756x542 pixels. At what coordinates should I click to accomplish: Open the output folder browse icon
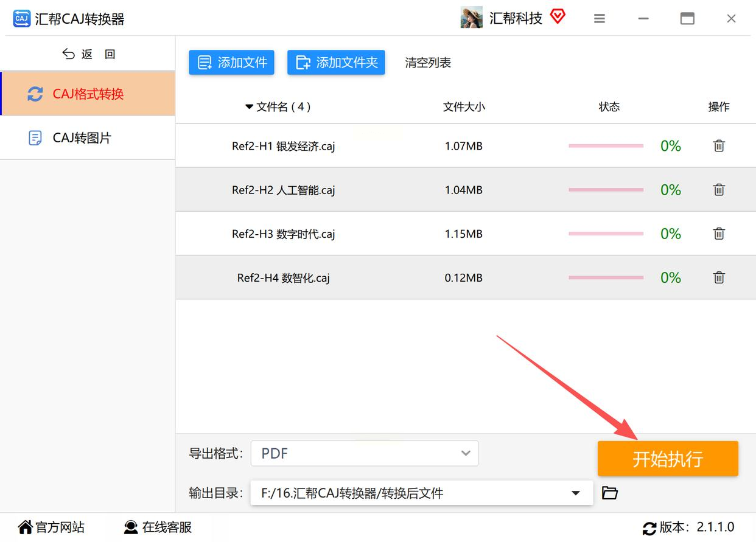tap(610, 493)
